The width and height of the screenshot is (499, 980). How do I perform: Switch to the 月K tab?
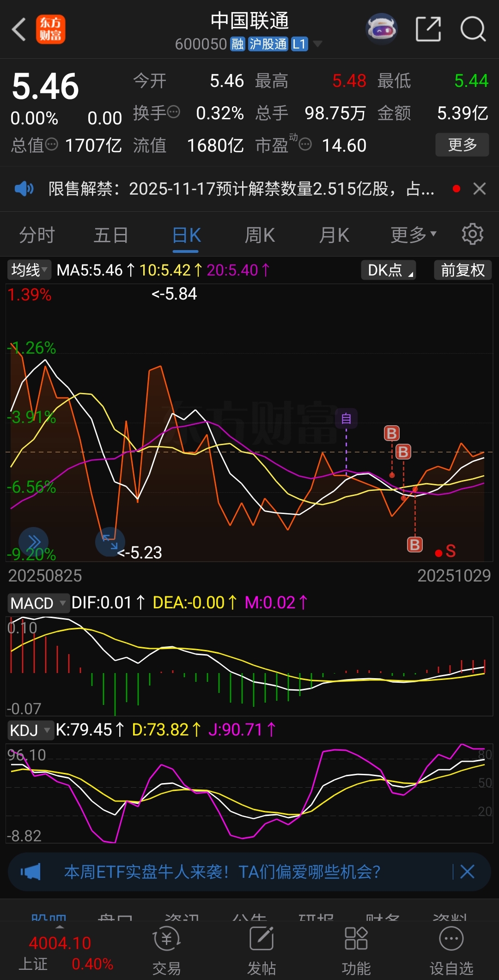pyautogui.click(x=334, y=235)
